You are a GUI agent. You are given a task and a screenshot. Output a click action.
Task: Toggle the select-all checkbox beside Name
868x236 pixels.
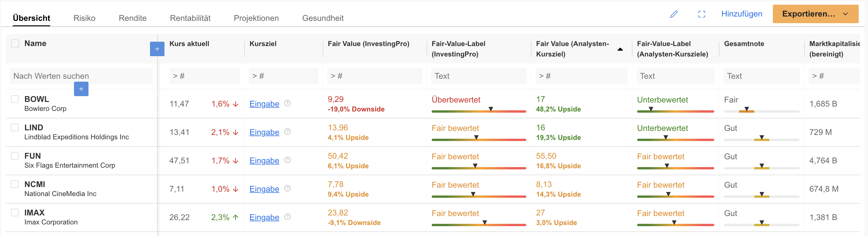click(15, 43)
